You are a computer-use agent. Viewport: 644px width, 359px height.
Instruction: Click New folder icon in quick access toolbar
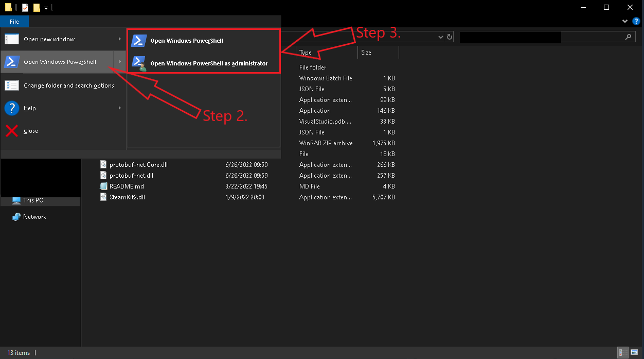pyautogui.click(x=37, y=7)
